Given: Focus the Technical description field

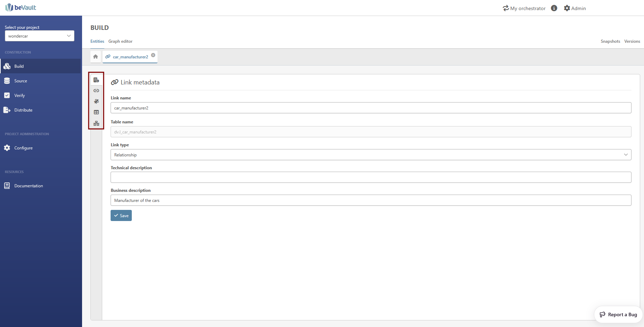Looking at the screenshot, I should [x=371, y=177].
